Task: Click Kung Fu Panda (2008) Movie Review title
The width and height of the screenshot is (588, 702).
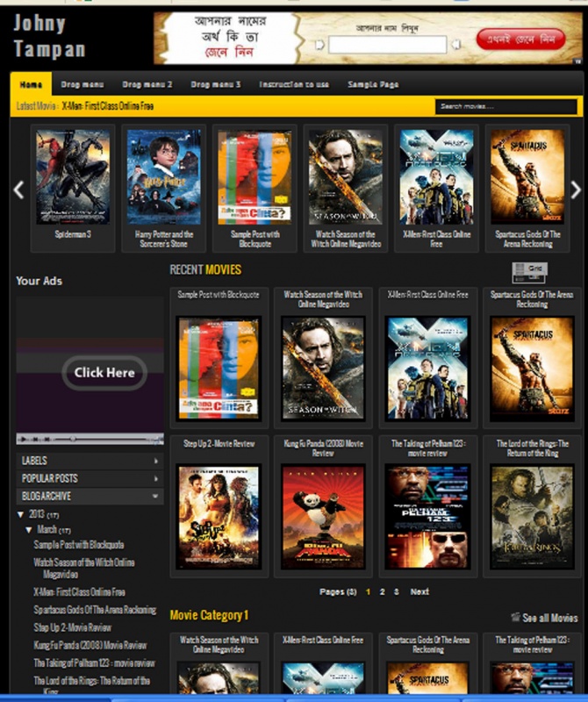Action: click(x=323, y=448)
